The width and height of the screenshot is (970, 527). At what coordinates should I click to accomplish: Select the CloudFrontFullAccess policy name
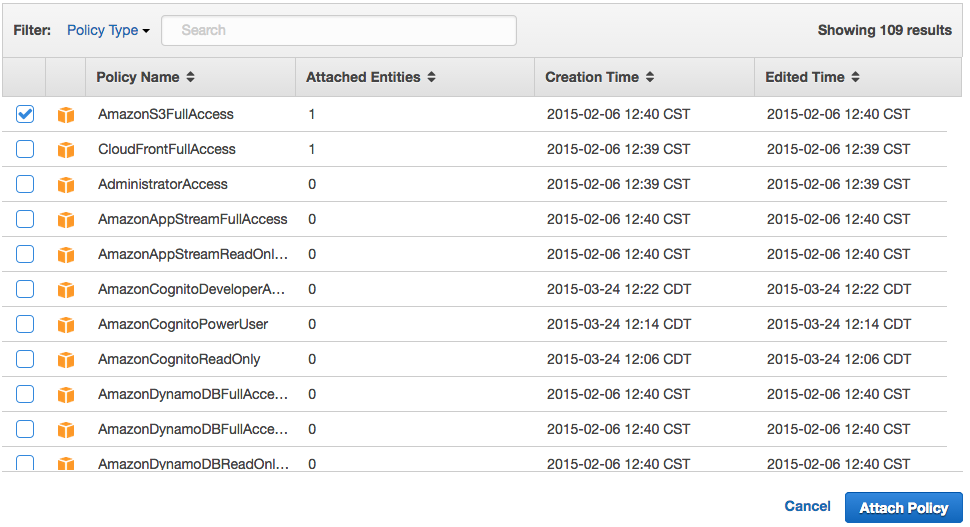click(167, 149)
